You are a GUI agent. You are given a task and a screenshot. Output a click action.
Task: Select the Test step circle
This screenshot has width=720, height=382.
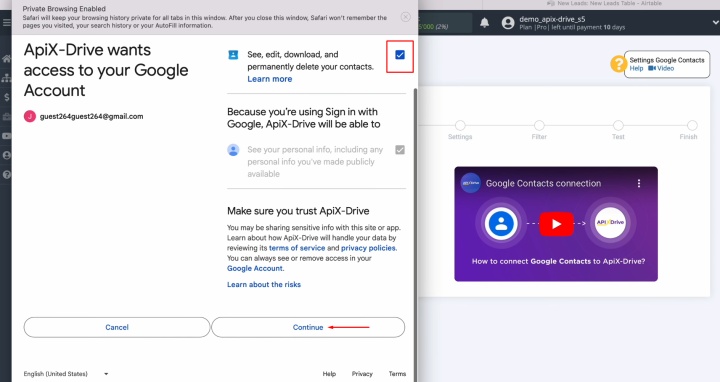(x=618, y=125)
